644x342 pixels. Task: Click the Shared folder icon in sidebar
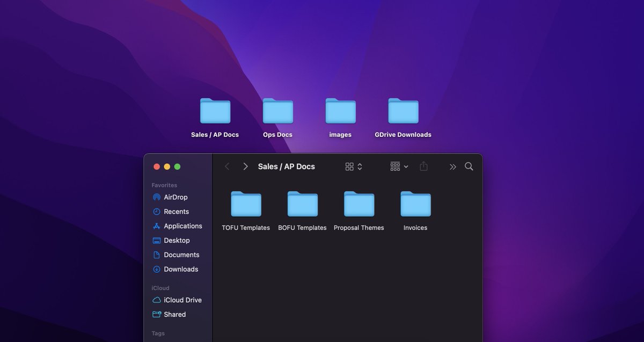point(157,315)
